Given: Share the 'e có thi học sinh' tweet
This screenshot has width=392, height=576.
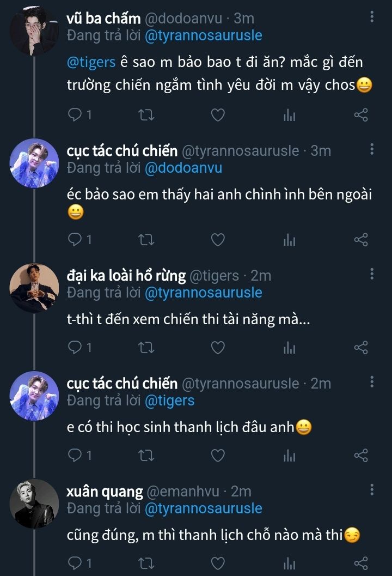Looking at the screenshot, I should pyautogui.click(x=361, y=456).
